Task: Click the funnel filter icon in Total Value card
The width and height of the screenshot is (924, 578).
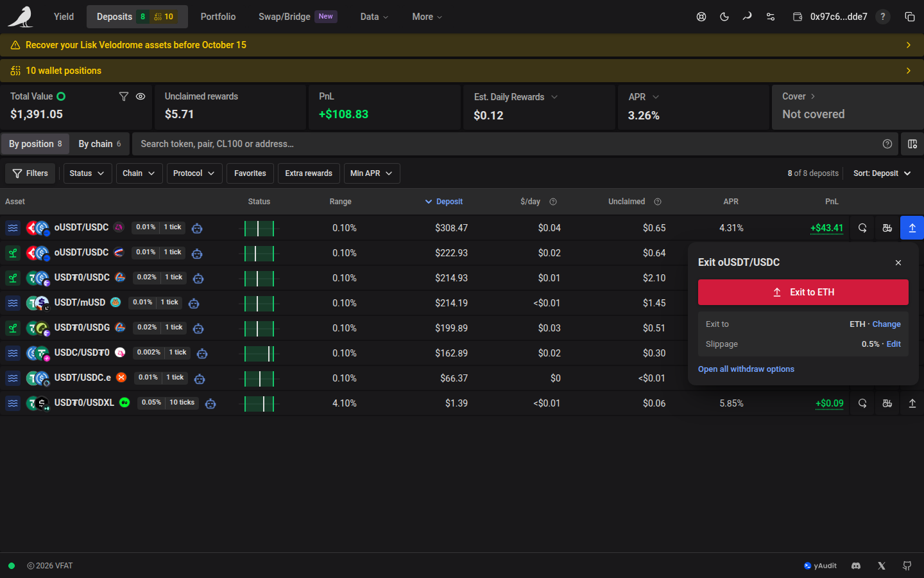Action: pos(124,96)
